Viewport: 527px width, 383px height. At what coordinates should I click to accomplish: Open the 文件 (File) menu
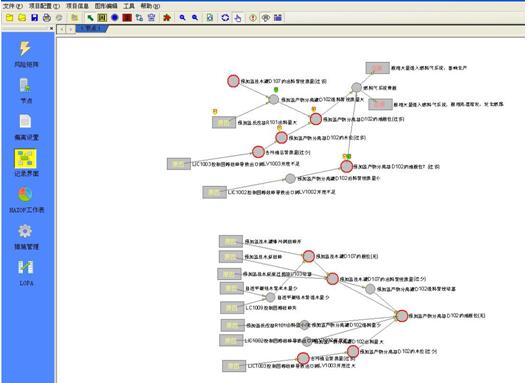click(13, 6)
